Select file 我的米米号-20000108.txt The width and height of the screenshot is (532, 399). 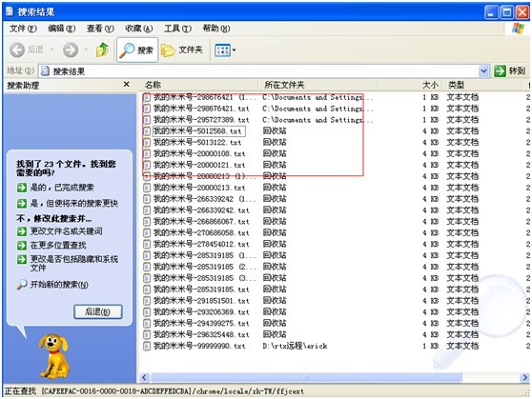199,154
